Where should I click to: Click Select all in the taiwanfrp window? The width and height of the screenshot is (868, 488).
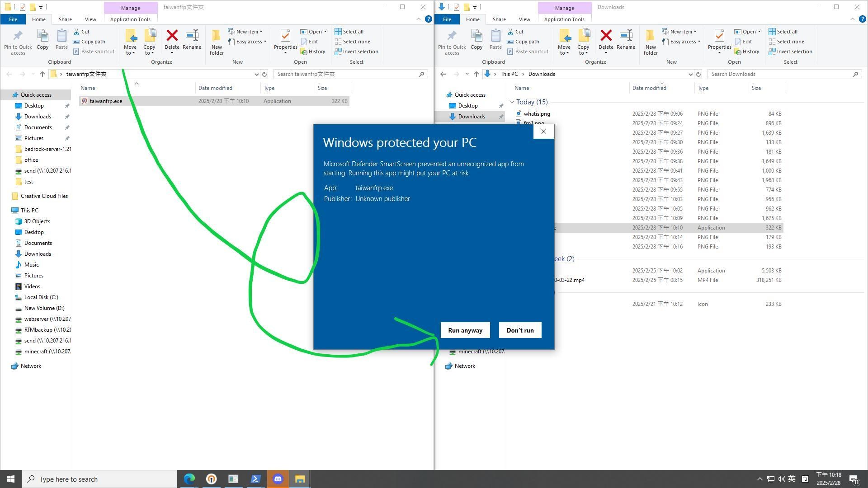tap(349, 32)
